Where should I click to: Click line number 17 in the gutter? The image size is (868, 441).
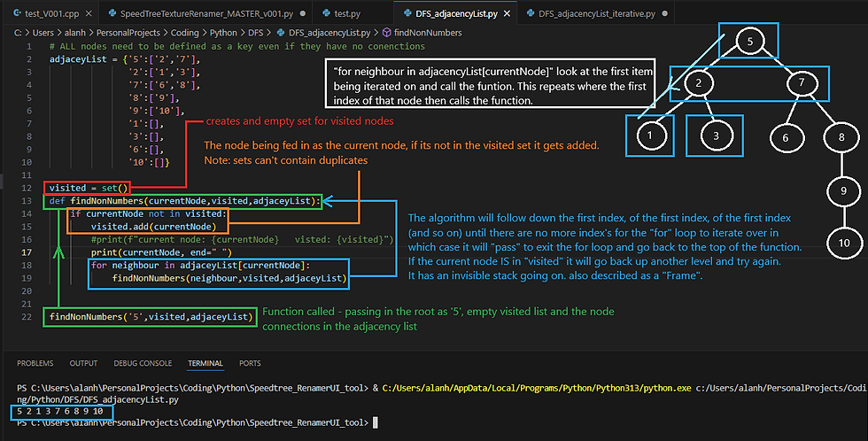27,252
